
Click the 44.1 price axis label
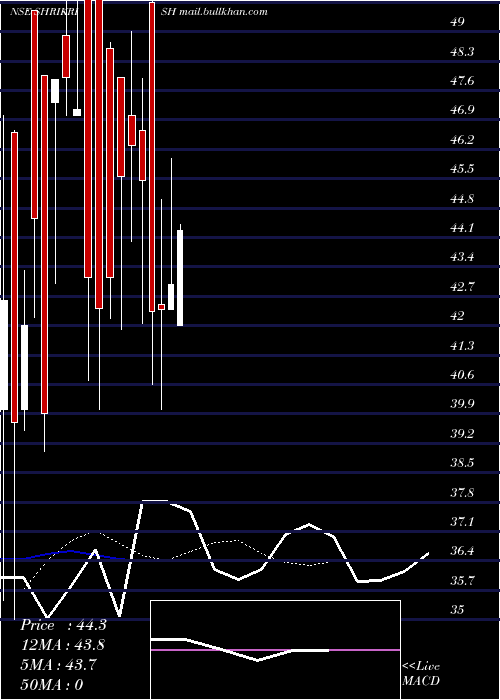coord(462,228)
